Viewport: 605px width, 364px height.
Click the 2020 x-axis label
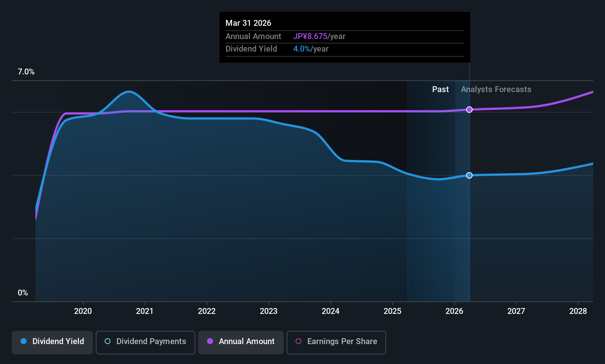coord(83,311)
